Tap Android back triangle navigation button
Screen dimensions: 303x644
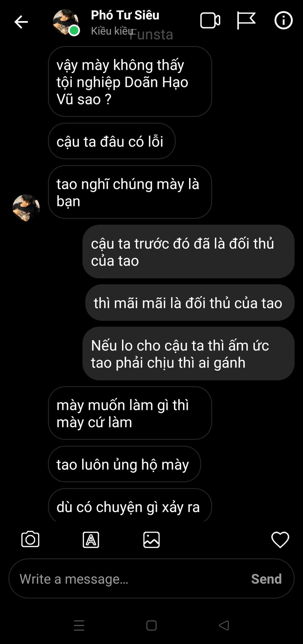(x=224, y=626)
